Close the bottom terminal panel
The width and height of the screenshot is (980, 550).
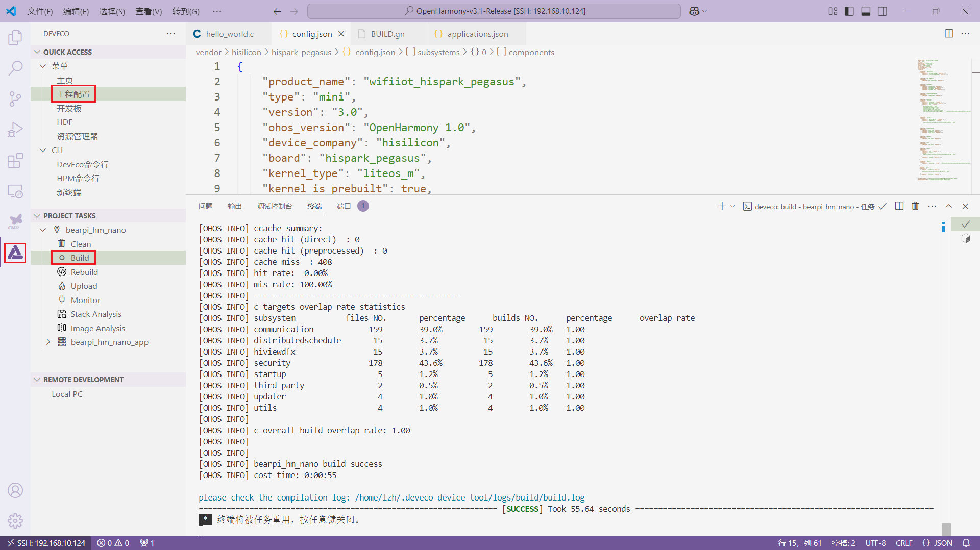point(965,206)
